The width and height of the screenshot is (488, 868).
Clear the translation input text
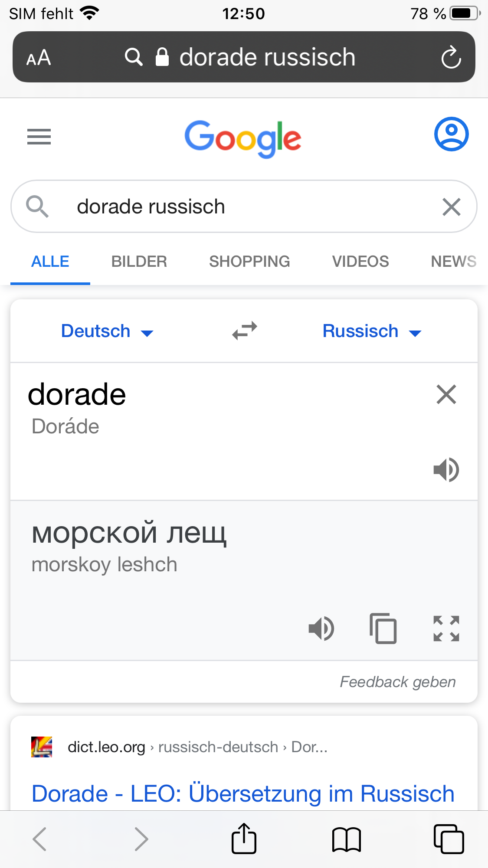[446, 394]
